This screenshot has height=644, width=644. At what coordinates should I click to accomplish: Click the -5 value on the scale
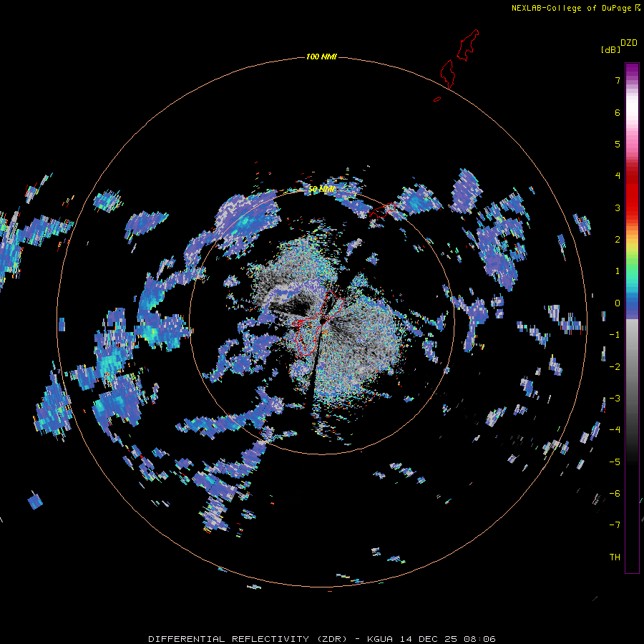click(615, 462)
